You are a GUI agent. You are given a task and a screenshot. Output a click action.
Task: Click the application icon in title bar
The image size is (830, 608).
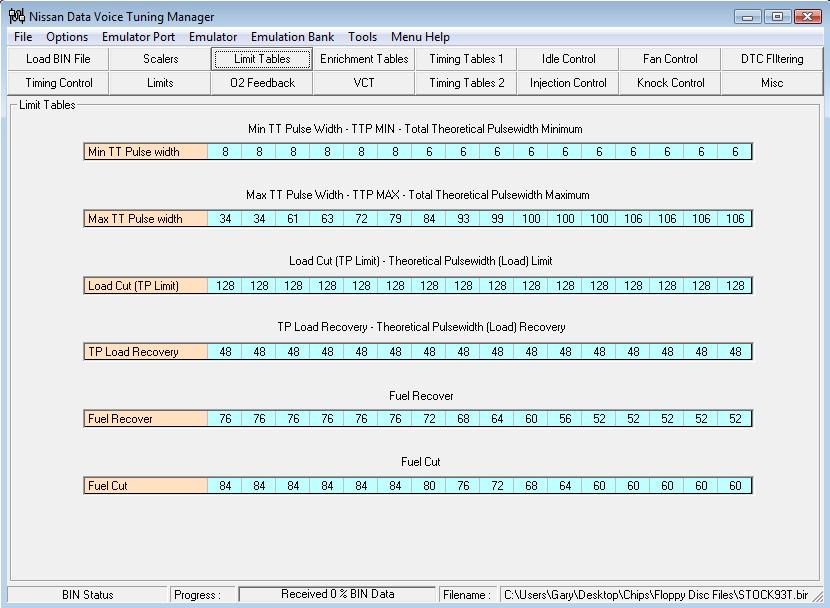(x=17, y=16)
